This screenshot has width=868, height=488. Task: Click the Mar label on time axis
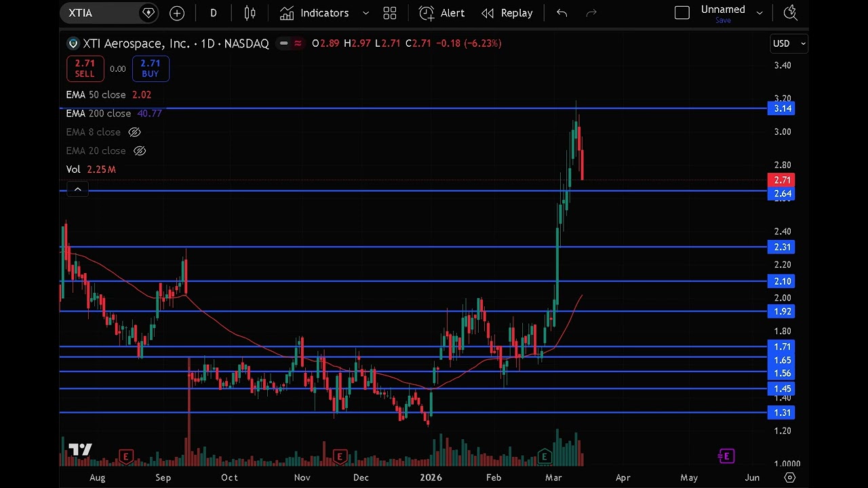[x=553, y=477]
